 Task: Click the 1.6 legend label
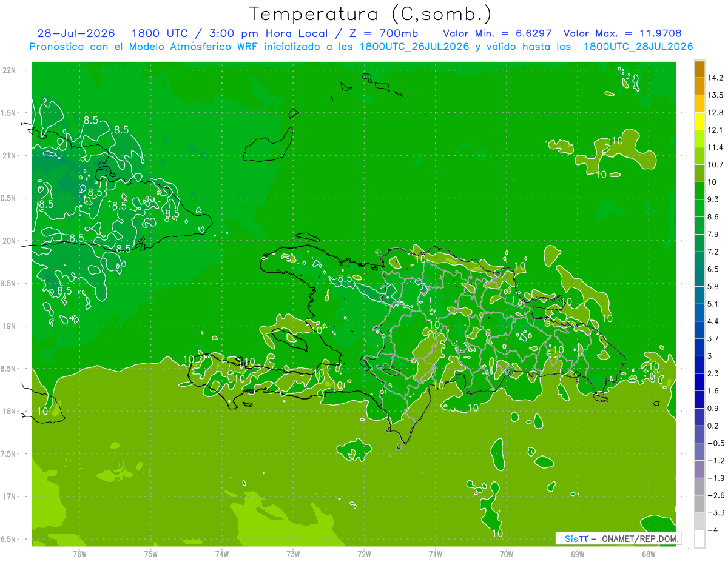click(x=714, y=391)
